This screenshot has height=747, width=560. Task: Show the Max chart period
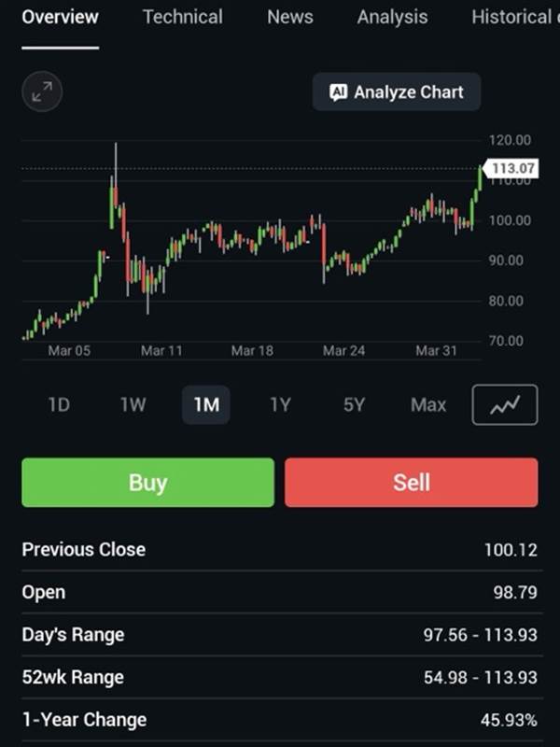pyautogui.click(x=428, y=405)
